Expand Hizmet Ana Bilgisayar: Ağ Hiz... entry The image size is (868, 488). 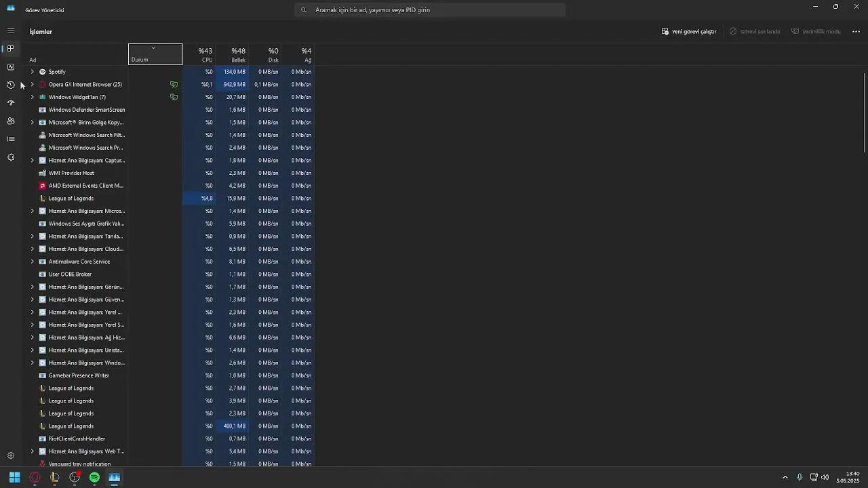(32, 338)
